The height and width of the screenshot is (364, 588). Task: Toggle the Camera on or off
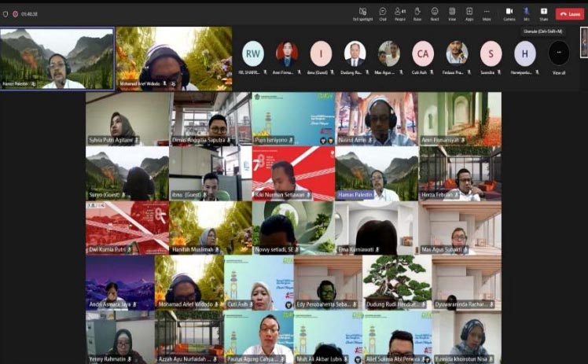[509, 13]
